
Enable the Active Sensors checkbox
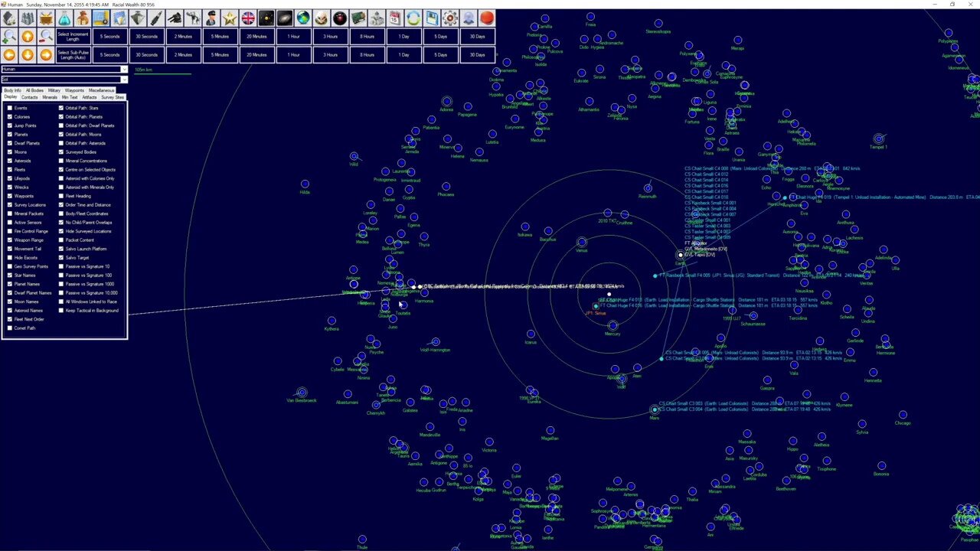click(x=10, y=223)
